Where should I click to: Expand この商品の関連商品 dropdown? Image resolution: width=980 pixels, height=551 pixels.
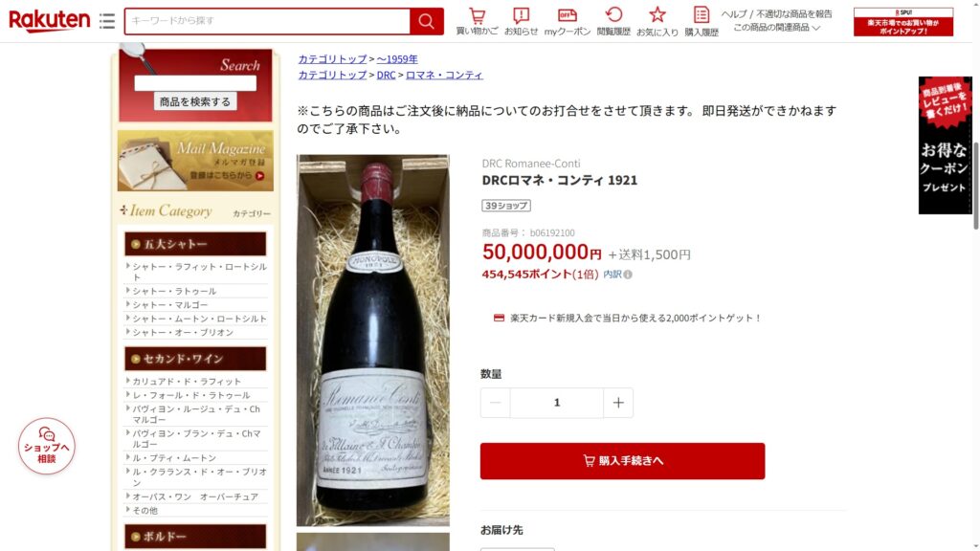coord(777,28)
